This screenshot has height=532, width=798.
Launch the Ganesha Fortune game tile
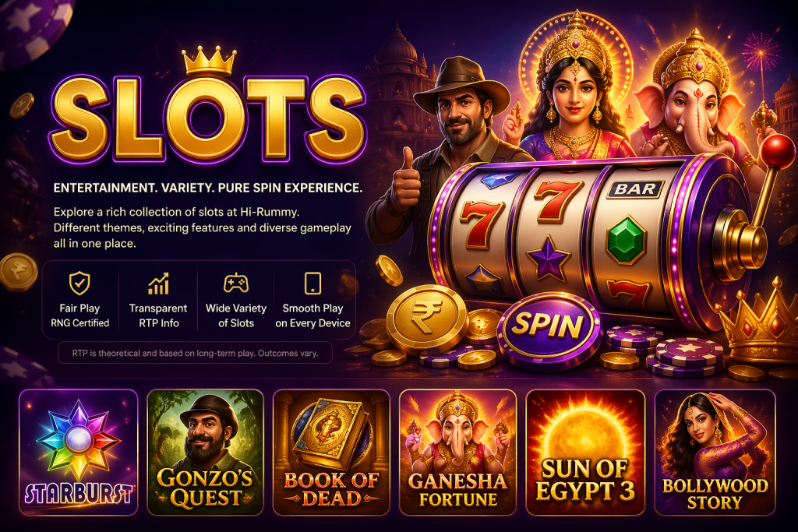pyautogui.click(x=457, y=453)
